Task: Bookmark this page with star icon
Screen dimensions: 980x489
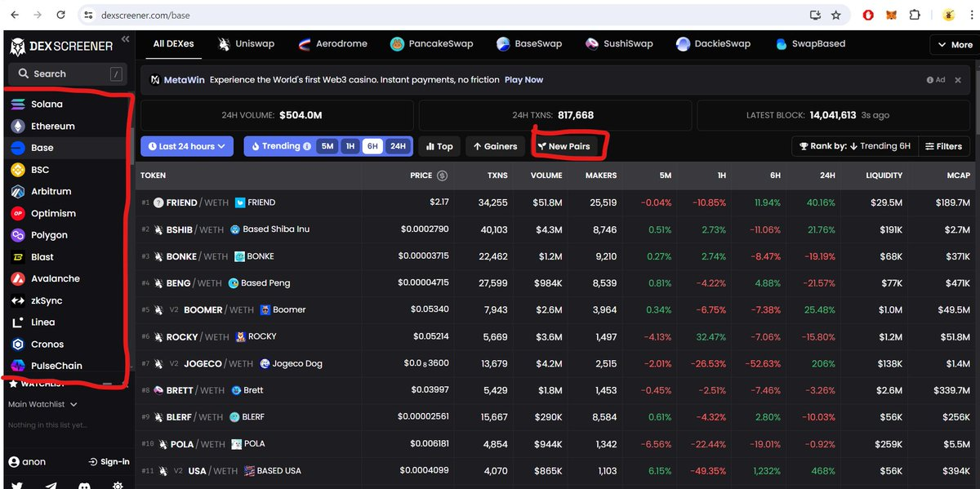Action: (835, 15)
